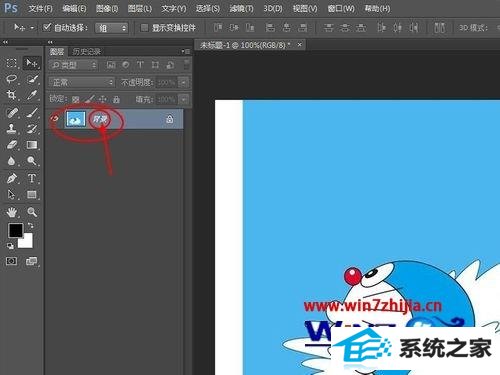This screenshot has height=375, width=500.
Task: Select the Clone Stamp tool
Action: pos(12,129)
